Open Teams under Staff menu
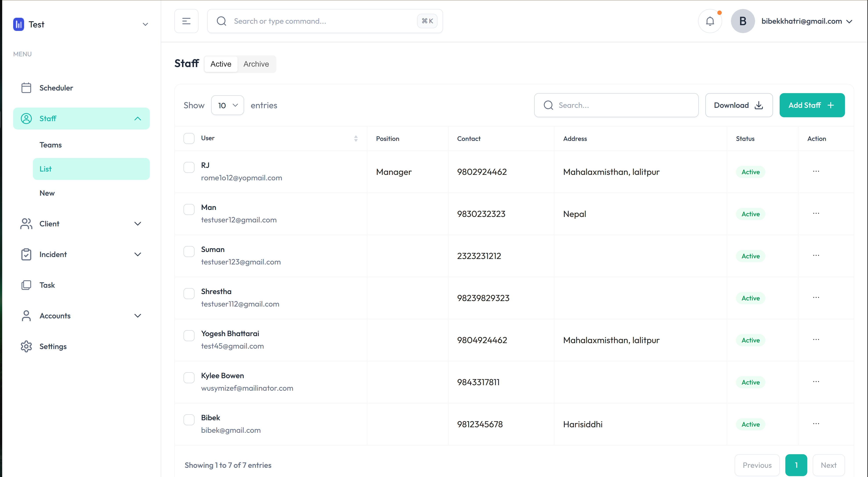The image size is (868, 477). click(50, 145)
